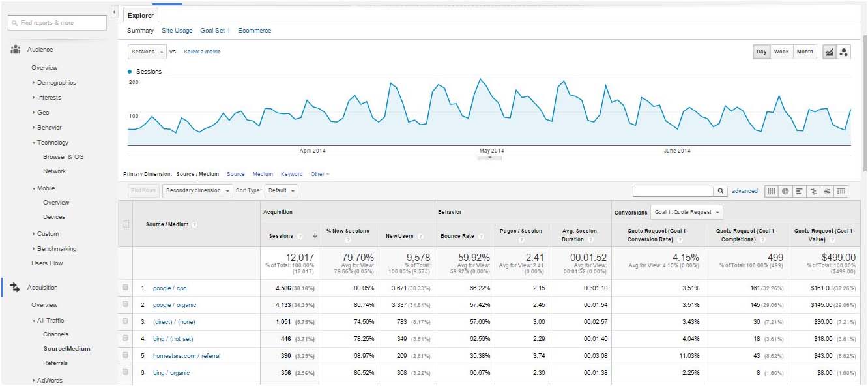868x386 pixels.
Task: Switch to the motion chart icon
Action: 843,52
